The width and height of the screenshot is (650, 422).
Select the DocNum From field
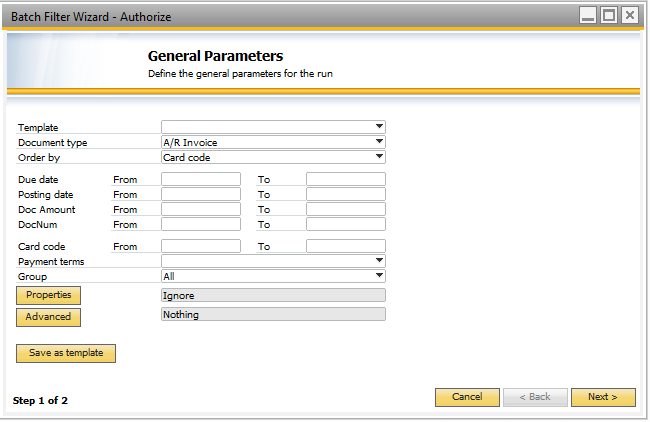[201, 224]
